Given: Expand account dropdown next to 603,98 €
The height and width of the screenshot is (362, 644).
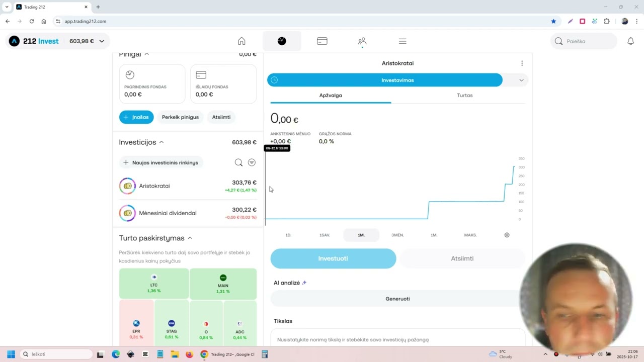Looking at the screenshot, I should (x=102, y=41).
